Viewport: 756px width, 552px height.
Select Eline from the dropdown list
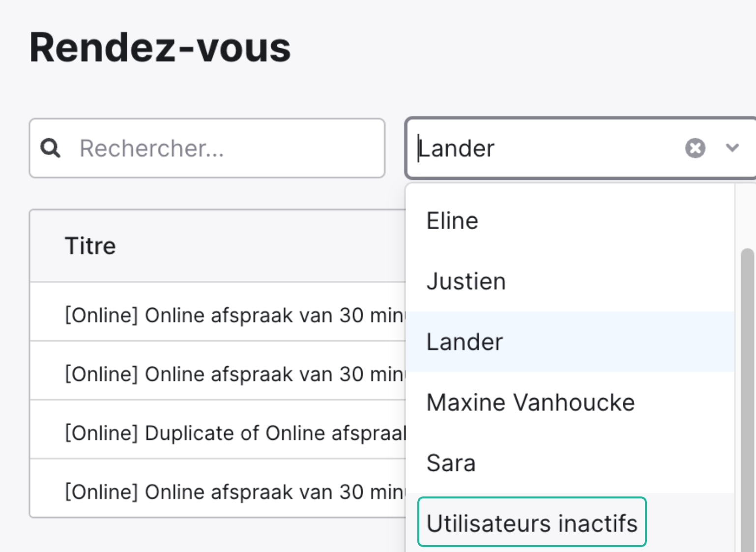coord(570,221)
